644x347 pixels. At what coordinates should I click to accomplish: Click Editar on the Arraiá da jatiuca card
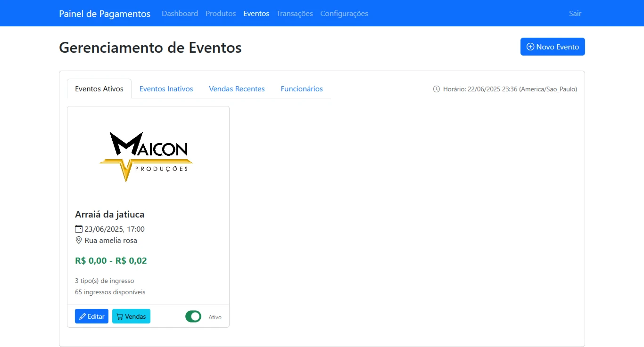91,316
